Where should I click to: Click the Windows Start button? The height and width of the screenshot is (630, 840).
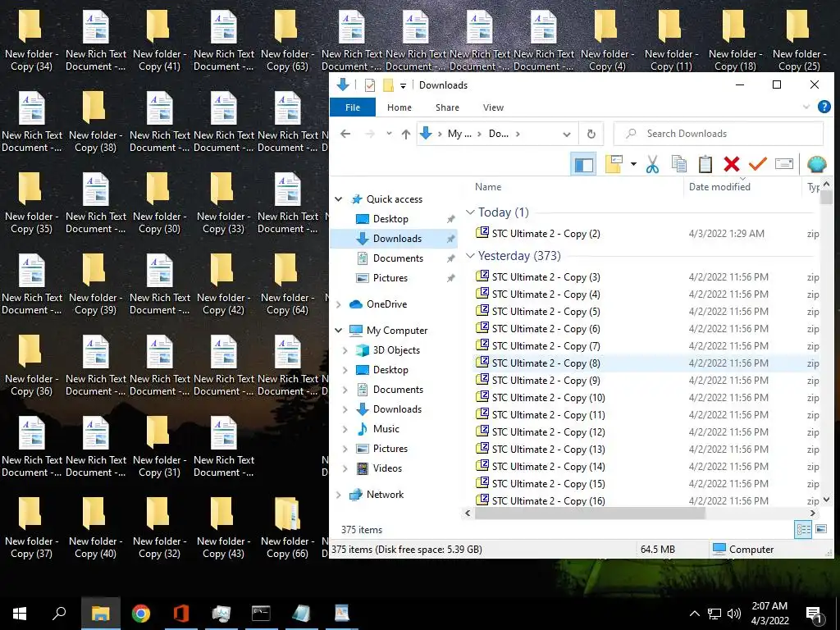point(20,614)
